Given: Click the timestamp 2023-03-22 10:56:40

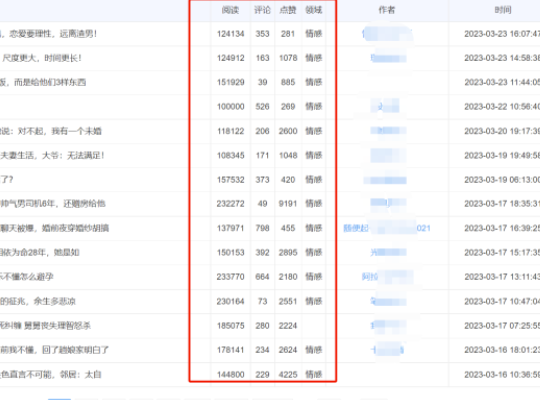Looking at the screenshot, I should click(502, 106).
